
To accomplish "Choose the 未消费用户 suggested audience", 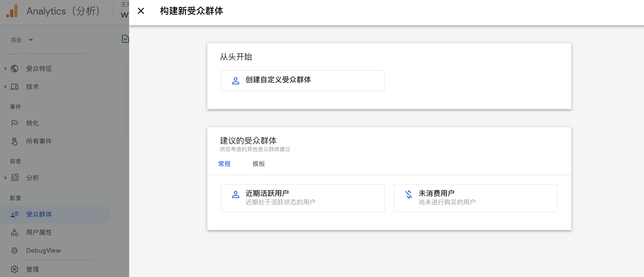I will [x=476, y=198].
